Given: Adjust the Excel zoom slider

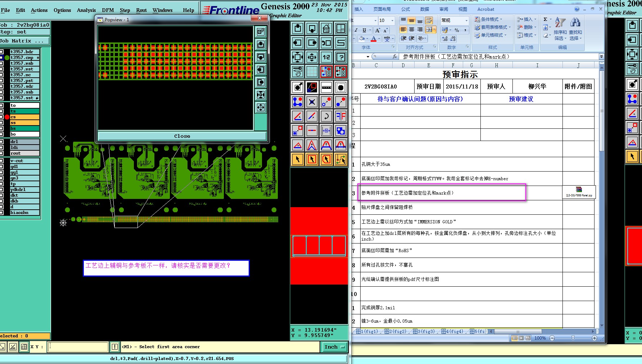Looking at the screenshot, I should (x=573, y=338).
